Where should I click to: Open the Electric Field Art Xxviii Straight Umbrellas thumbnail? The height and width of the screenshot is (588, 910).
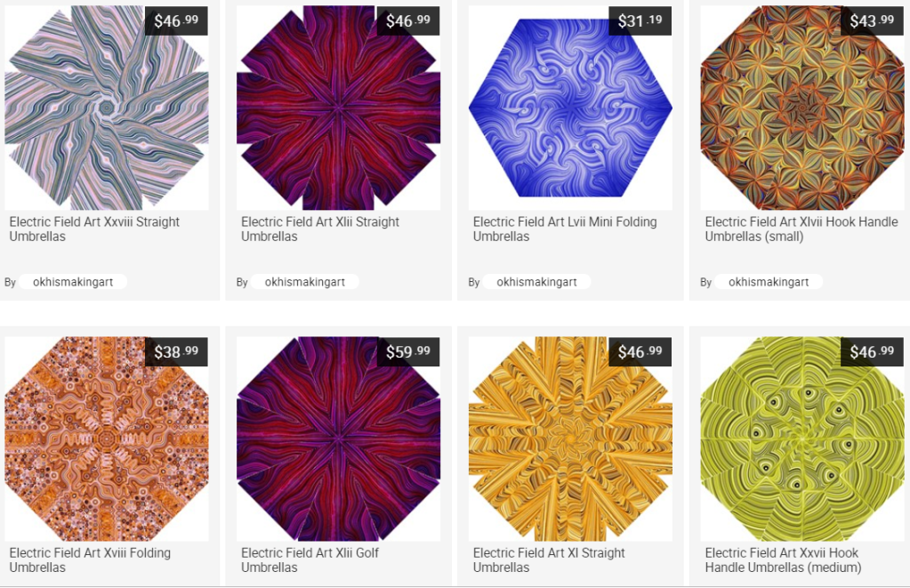click(x=106, y=108)
